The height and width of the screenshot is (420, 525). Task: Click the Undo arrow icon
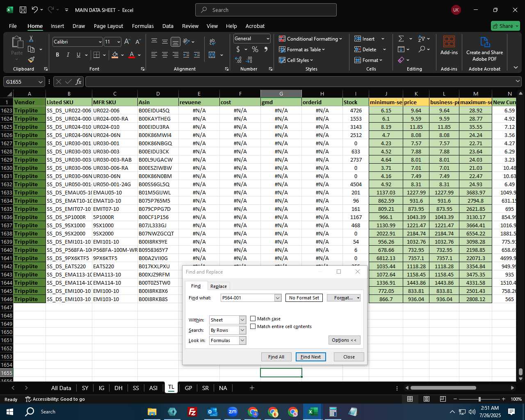point(35,10)
